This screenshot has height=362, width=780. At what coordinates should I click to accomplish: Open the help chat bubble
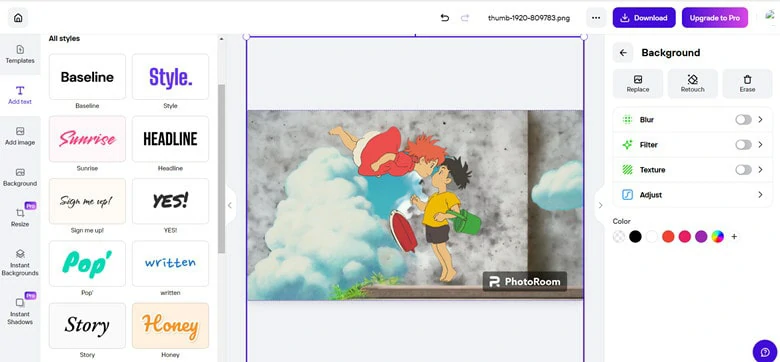tap(765, 351)
